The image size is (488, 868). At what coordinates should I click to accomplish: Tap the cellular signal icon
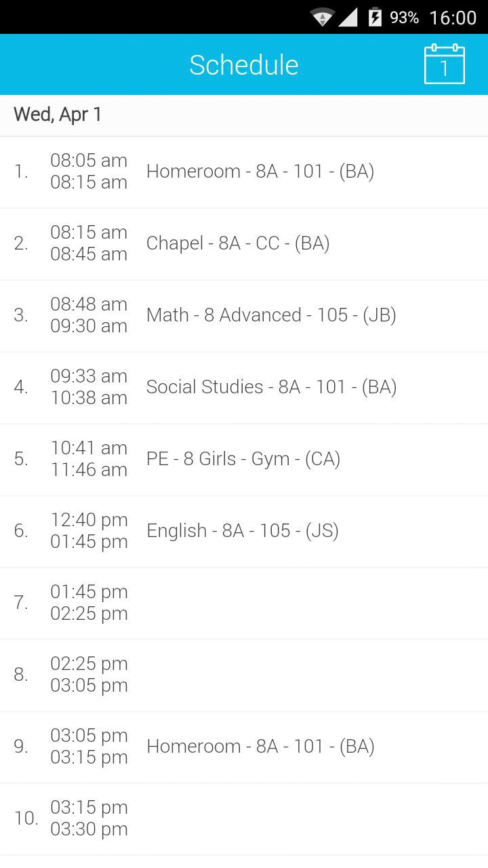pyautogui.click(x=348, y=17)
